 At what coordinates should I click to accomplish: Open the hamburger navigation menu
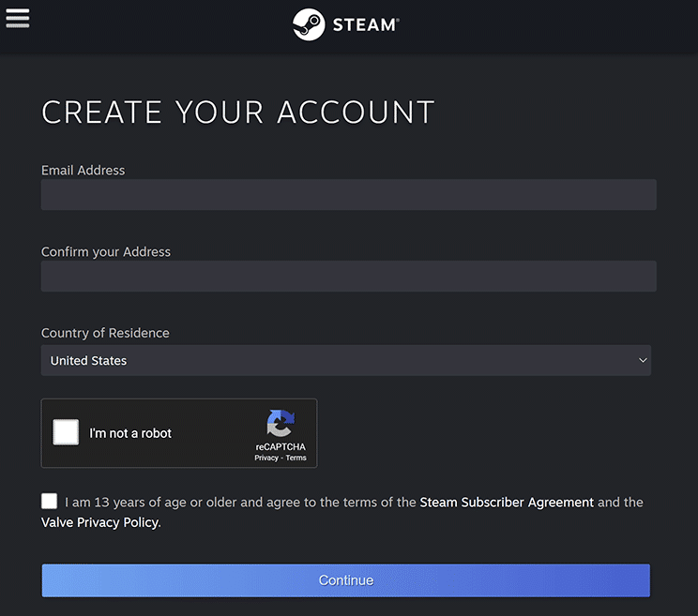click(18, 18)
